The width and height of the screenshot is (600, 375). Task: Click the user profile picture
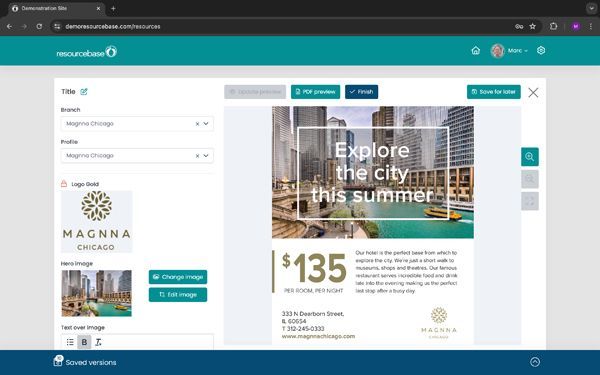pos(497,51)
